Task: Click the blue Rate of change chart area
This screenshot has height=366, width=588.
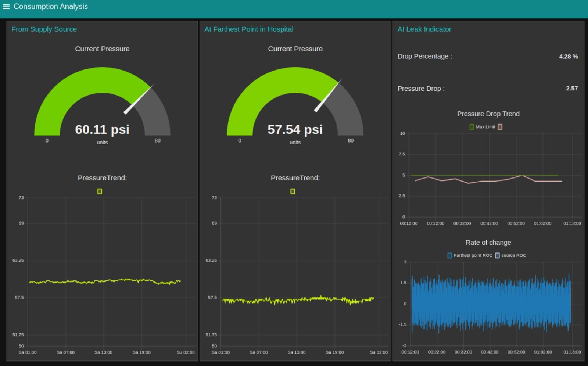Action: click(491, 303)
